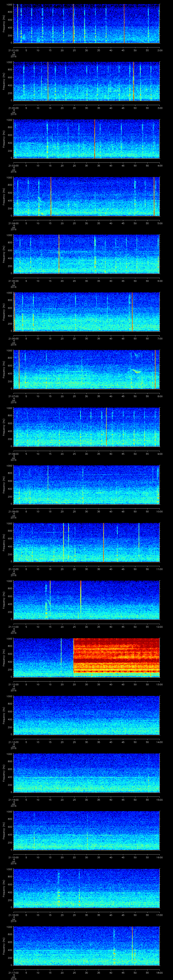The width and height of the screenshot is (173, 980).
Task: Select the spectrogram panel starting at 21:11:00
Action: point(87,600)
